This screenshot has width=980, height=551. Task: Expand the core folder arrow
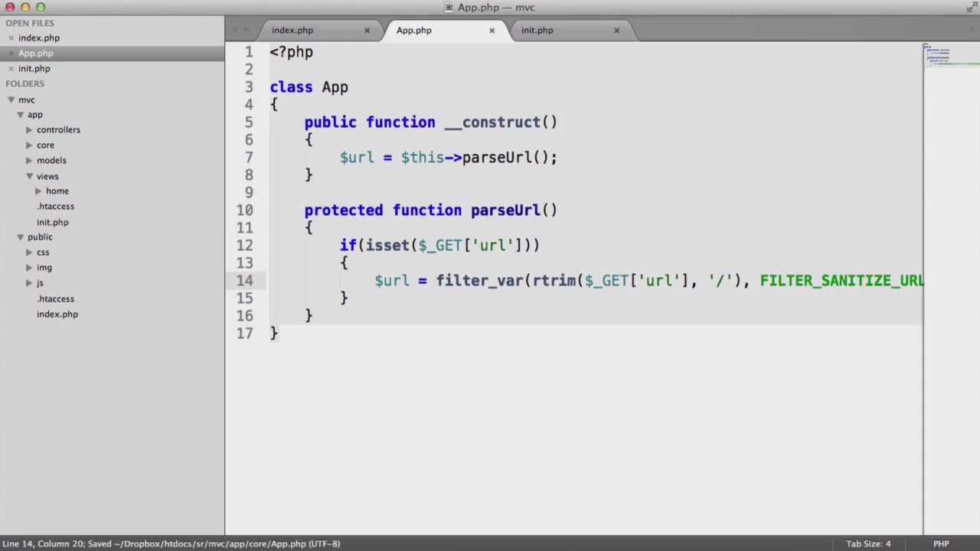point(29,145)
